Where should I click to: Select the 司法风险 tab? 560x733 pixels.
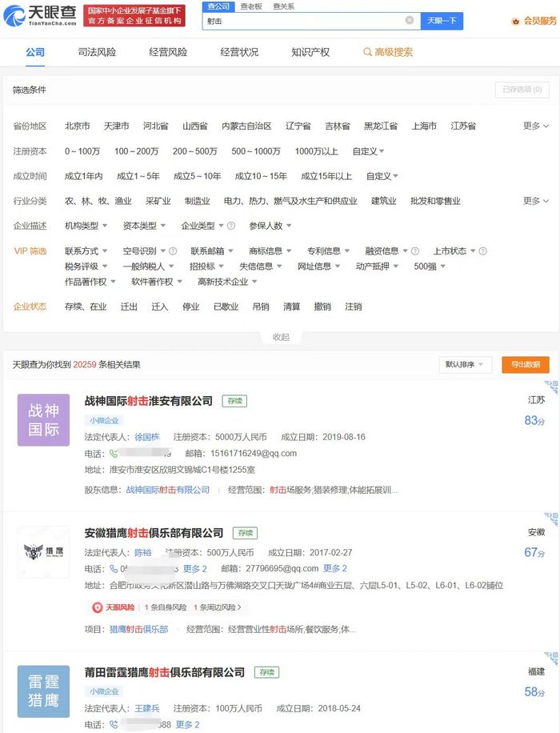coord(97,52)
